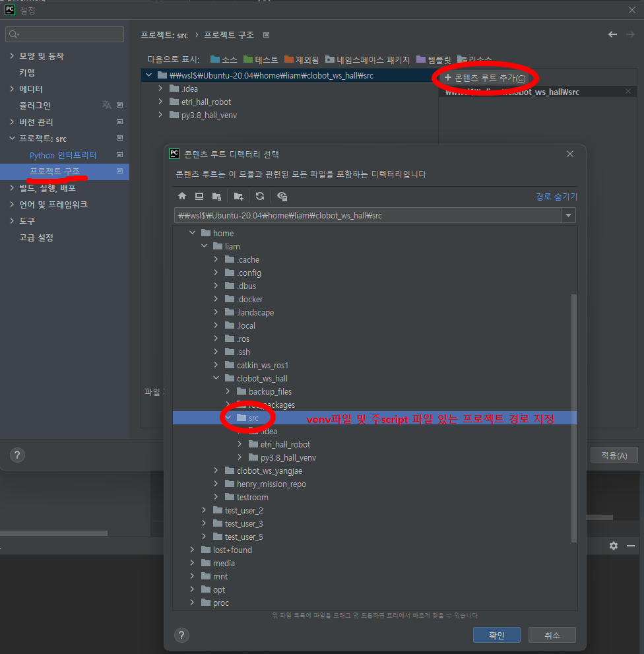Close the directory selection dialog
Viewport: 644px width, 654px height.
[x=569, y=154]
